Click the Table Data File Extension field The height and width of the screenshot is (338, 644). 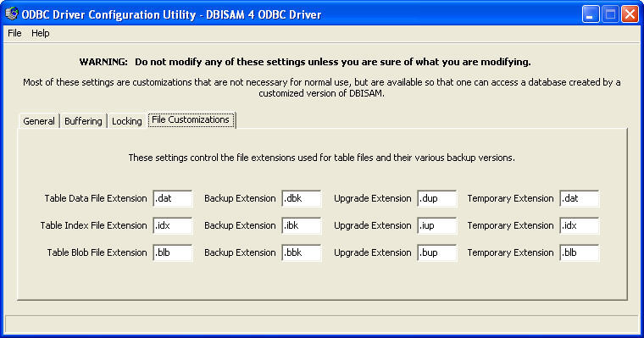(x=173, y=198)
